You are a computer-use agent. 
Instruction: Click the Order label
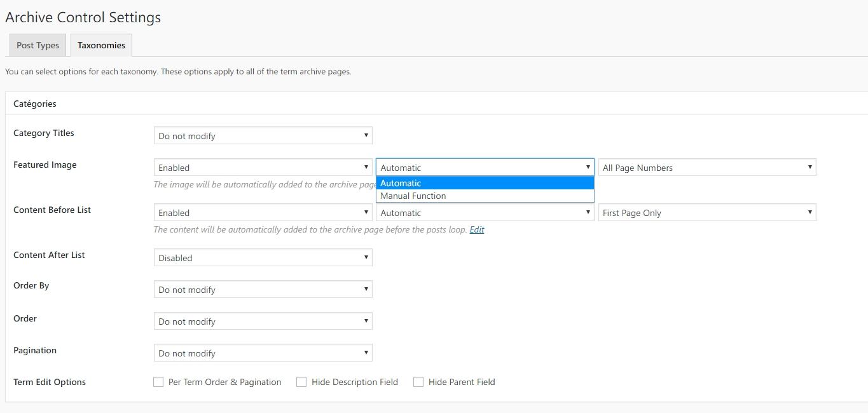click(25, 318)
